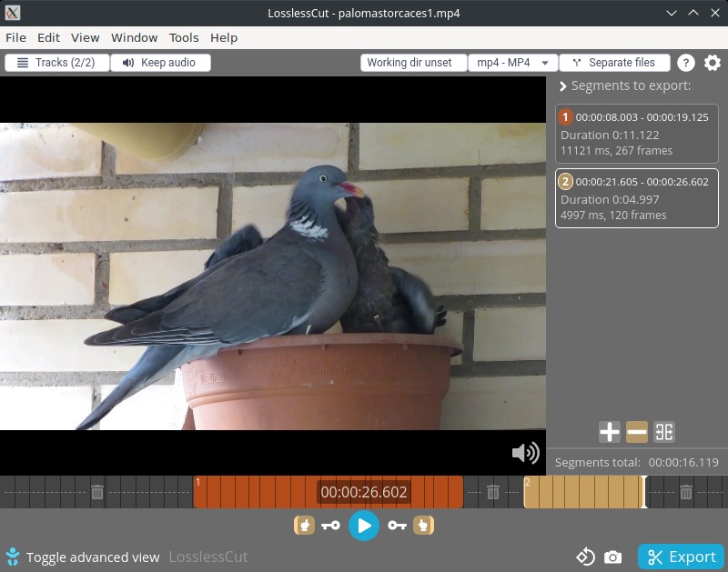Split segment at cursor icon
728x572 pixels.
(664, 432)
